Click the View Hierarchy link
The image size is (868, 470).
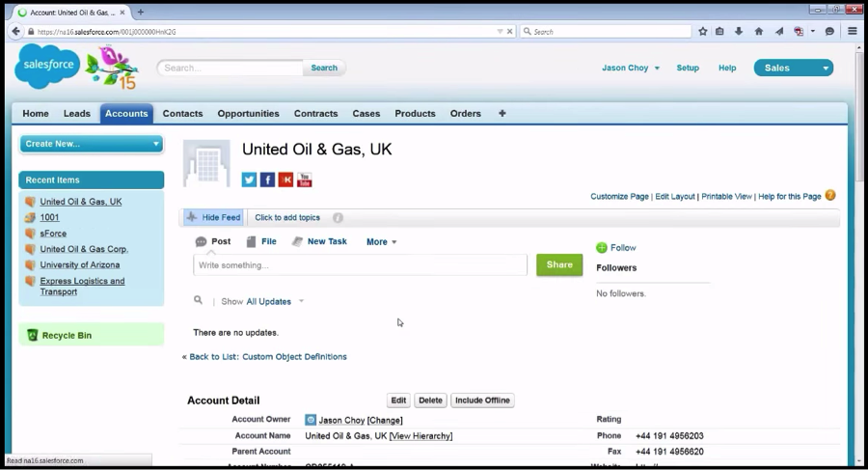coord(420,435)
